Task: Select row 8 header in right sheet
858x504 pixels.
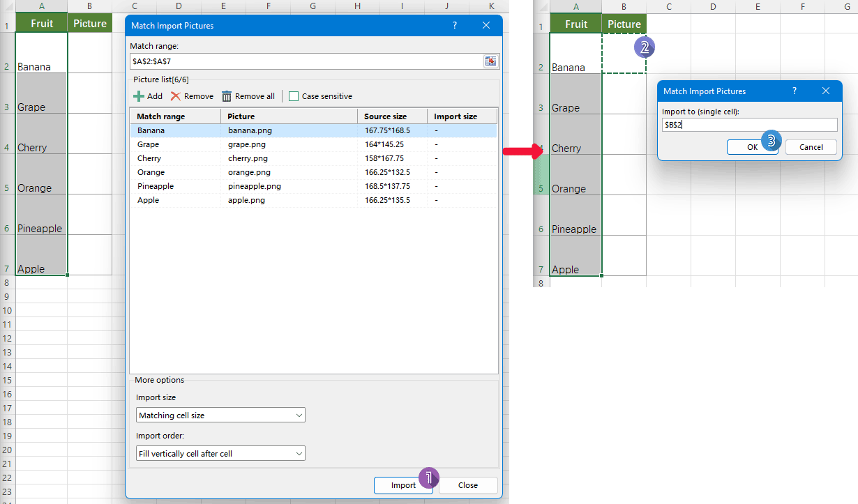Action: [541, 282]
